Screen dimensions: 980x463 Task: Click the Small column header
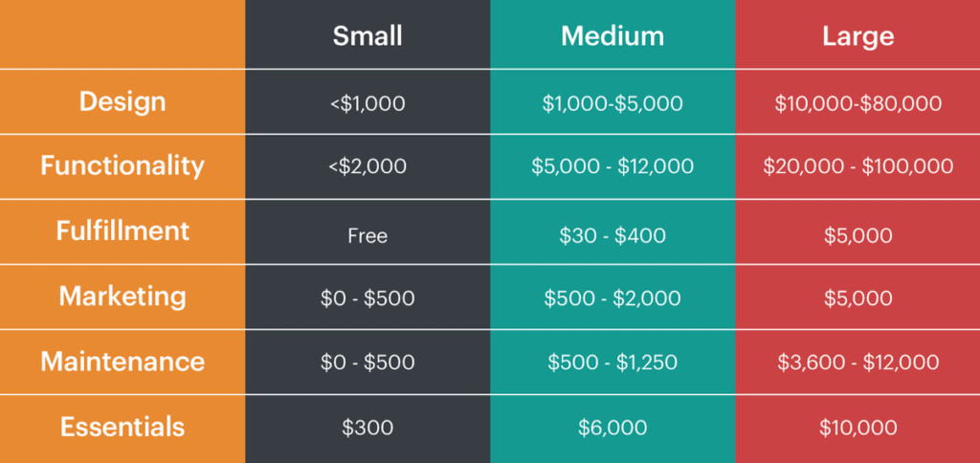tap(367, 36)
